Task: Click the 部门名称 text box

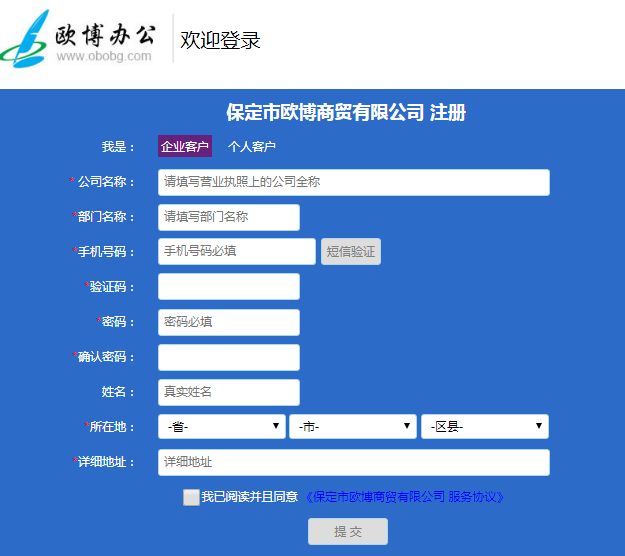Action: [229, 217]
